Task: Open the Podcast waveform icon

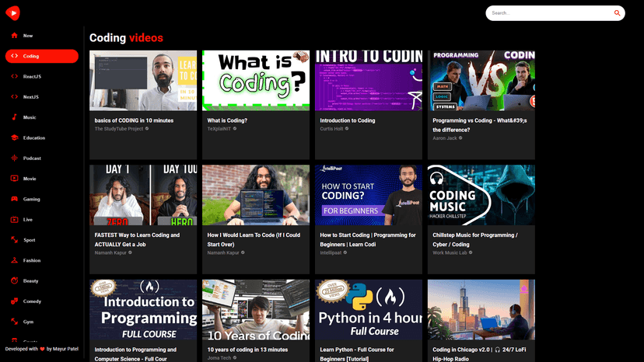Action: (14, 158)
